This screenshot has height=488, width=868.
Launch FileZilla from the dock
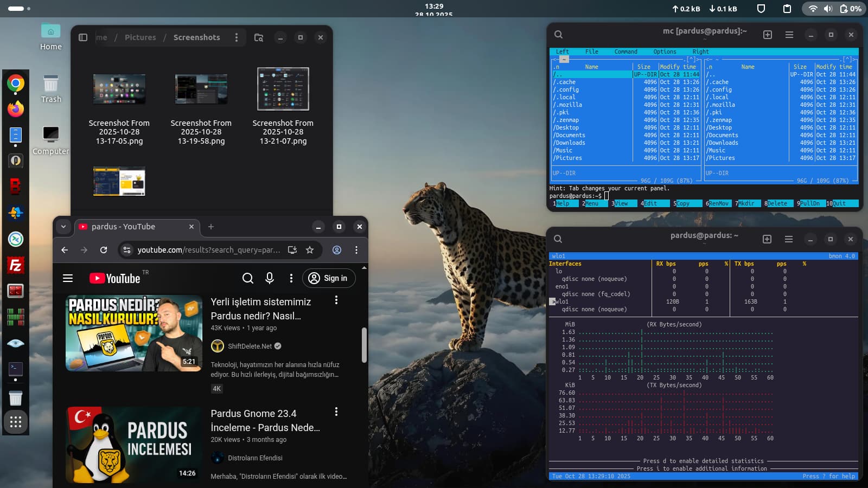15,265
